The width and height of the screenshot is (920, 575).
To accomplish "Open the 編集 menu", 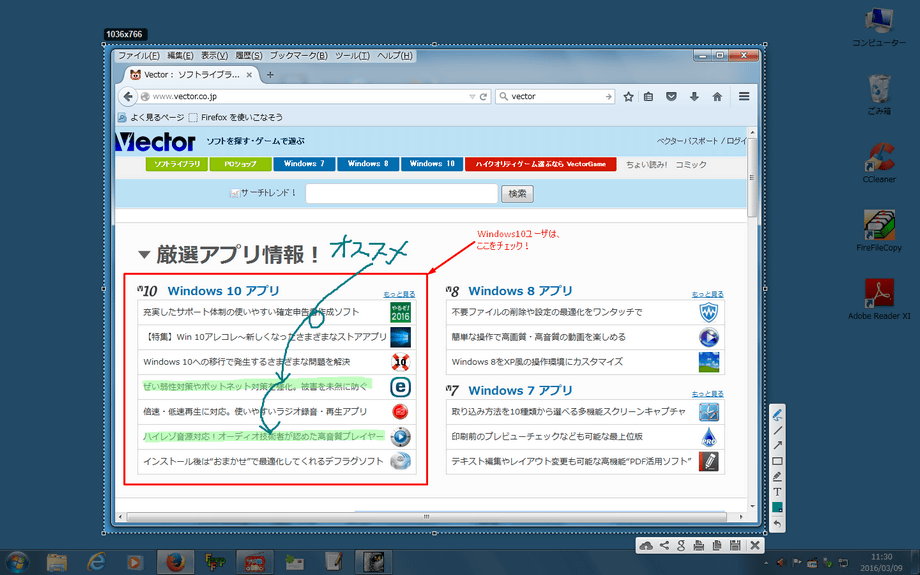I will tap(180, 55).
